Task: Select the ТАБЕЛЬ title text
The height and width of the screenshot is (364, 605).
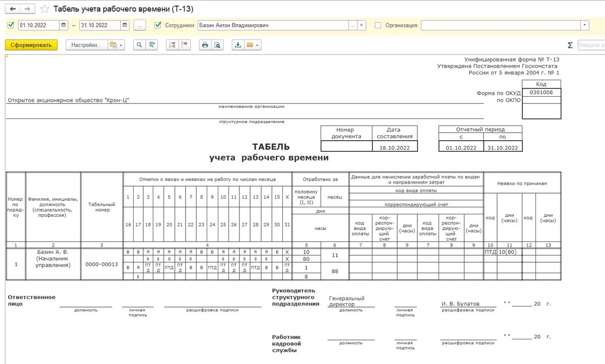Action: pos(271,147)
